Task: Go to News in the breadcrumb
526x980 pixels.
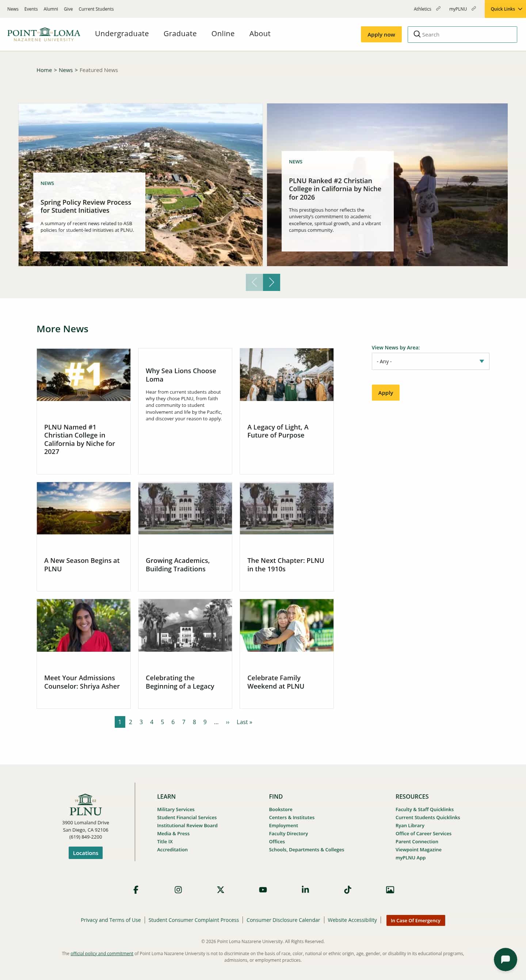Action: [x=66, y=70]
